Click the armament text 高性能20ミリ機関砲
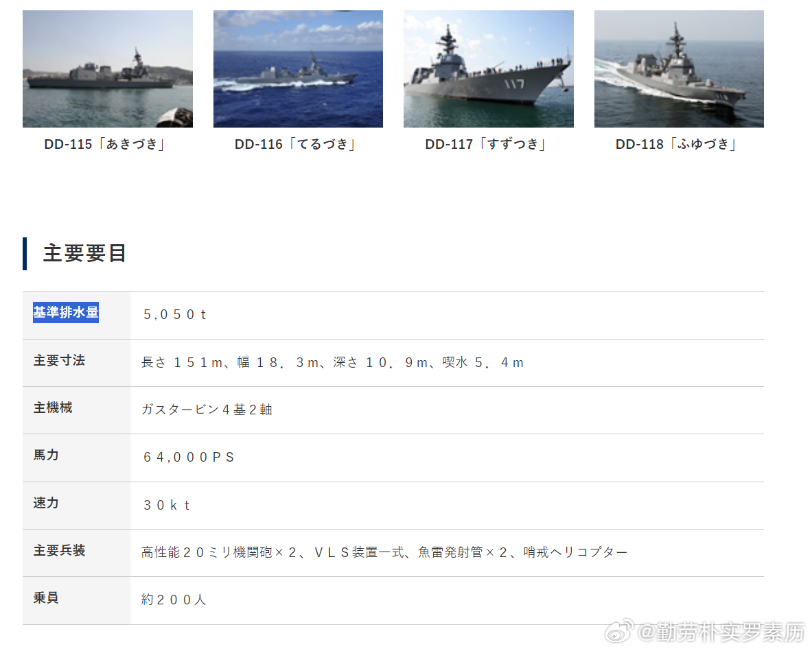 tap(207, 553)
